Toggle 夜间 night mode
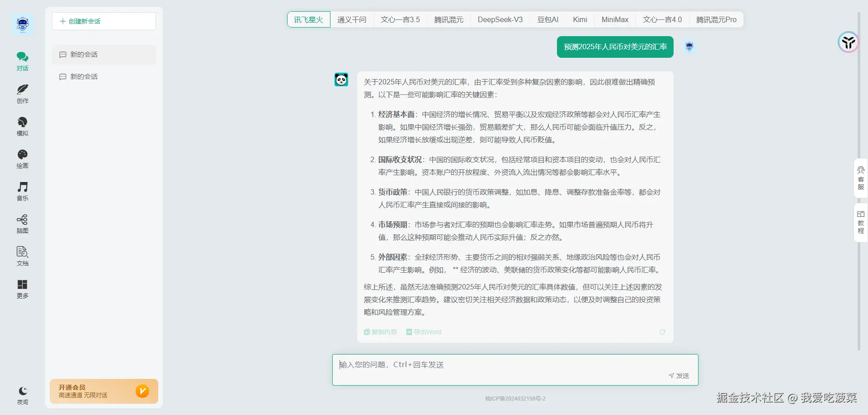This screenshot has width=868, height=415. click(x=23, y=396)
